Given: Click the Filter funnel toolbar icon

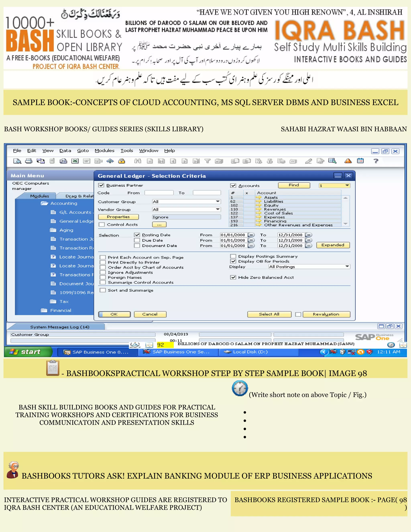Looking at the screenshot, I should pos(208,161).
